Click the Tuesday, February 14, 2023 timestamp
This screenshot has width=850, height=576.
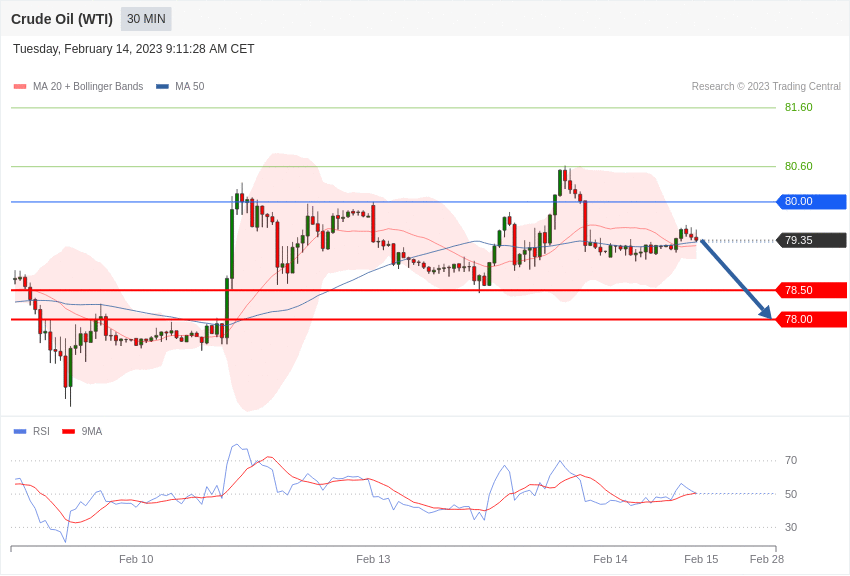click(133, 49)
